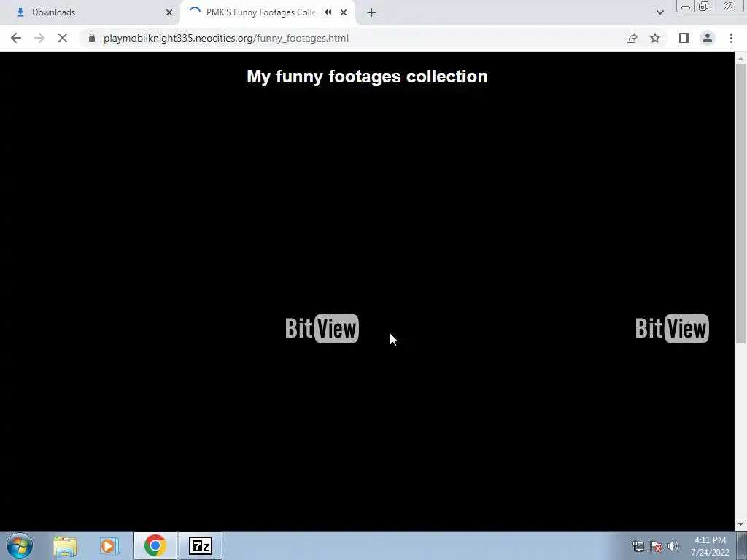Minimize the Chrome window
Screen dimensions: 747x560
click(x=686, y=6)
